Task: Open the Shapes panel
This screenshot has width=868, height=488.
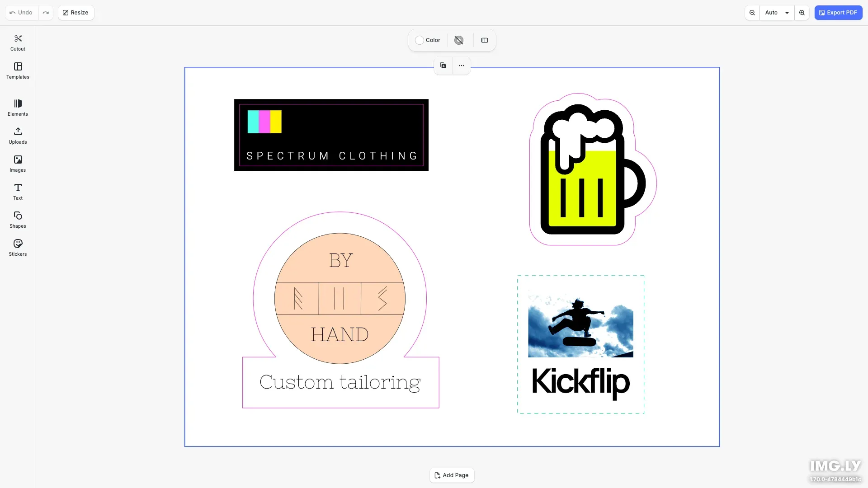Action: pos(18,220)
